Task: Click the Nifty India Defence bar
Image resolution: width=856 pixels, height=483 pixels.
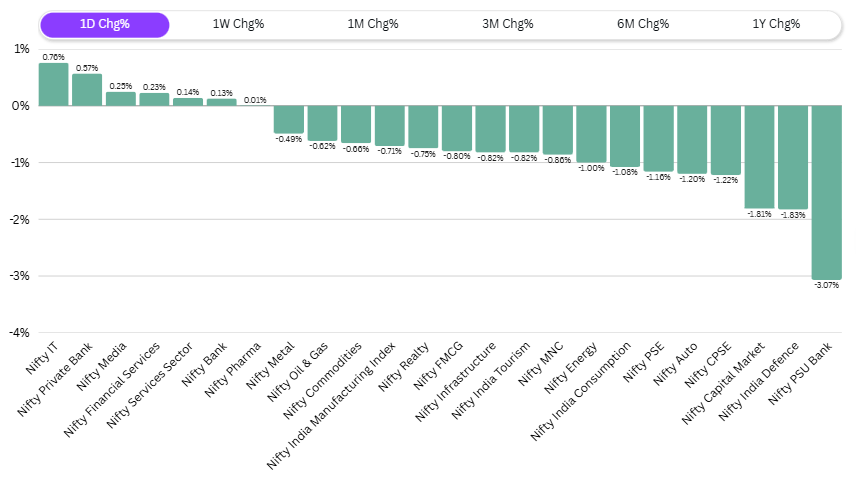Action: [x=792, y=157]
